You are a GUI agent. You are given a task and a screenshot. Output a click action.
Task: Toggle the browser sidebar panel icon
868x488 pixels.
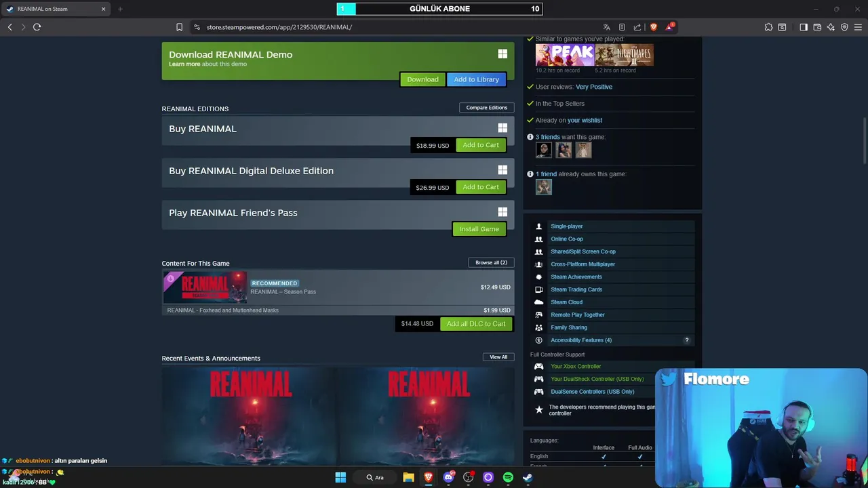tap(804, 27)
